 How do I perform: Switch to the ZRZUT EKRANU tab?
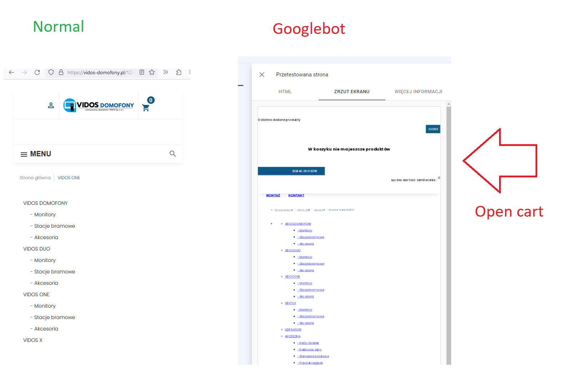[352, 92]
